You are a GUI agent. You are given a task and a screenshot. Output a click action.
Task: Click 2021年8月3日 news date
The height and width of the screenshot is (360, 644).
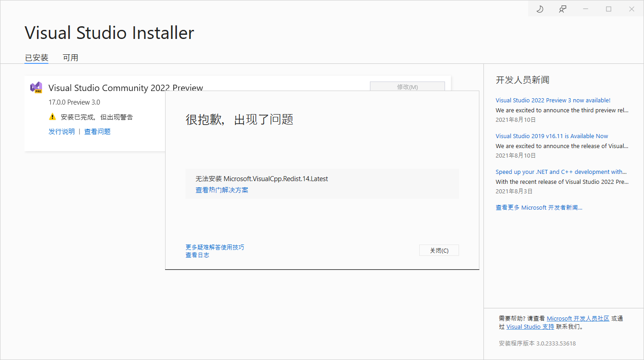514,191
